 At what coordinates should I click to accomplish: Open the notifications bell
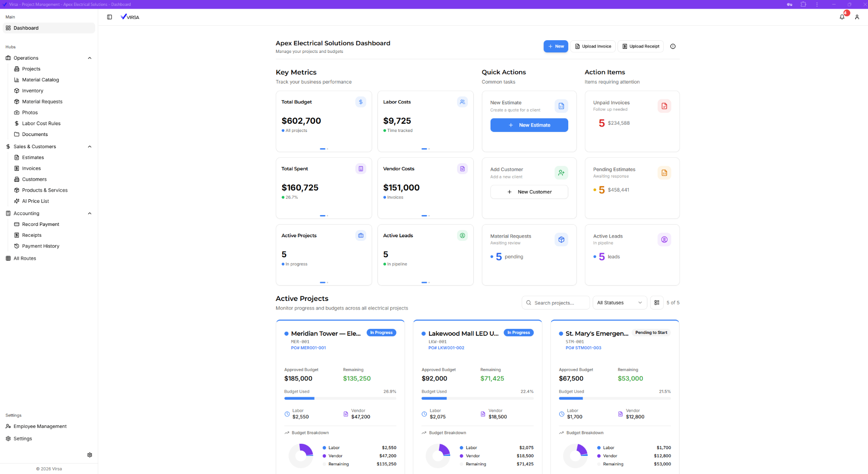[x=842, y=17]
